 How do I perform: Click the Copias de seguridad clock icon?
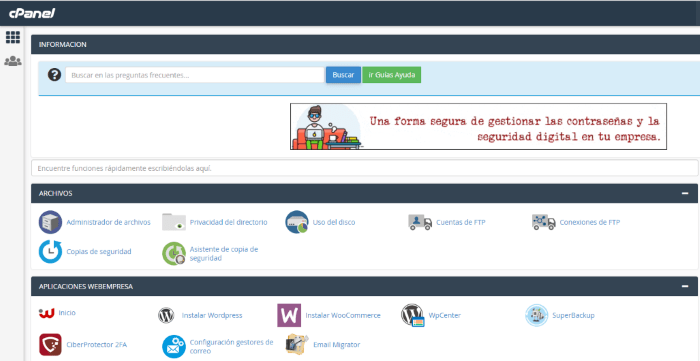50,252
